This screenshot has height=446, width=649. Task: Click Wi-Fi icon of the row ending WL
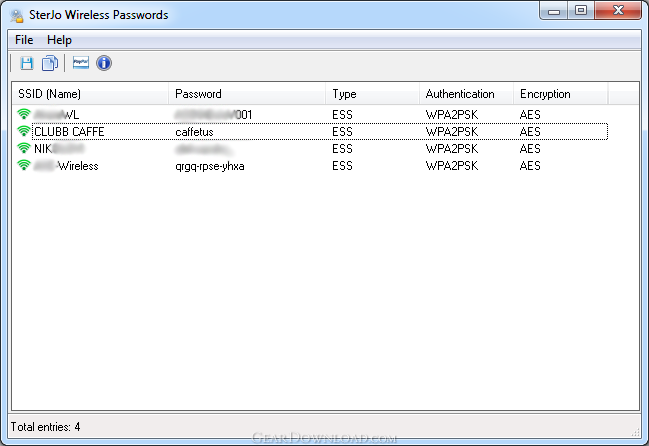[x=24, y=114]
